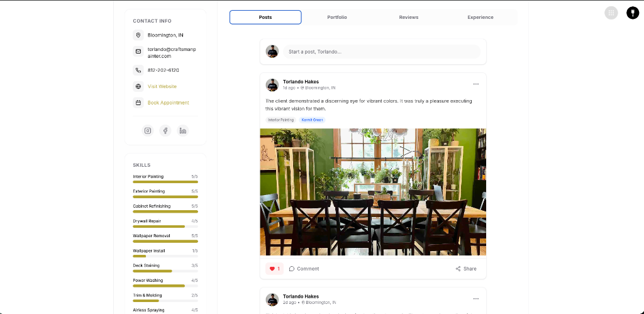Click the Book Appointment link
The width and height of the screenshot is (644, 314).
[x=169, y=103]
